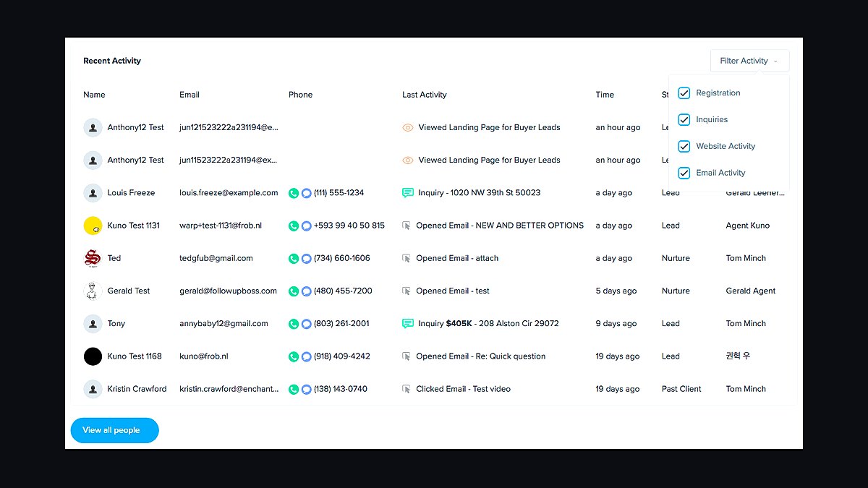Click email tedgfub@gmail.com
Screen dimensions: 868x488
[x=216, y=258]
